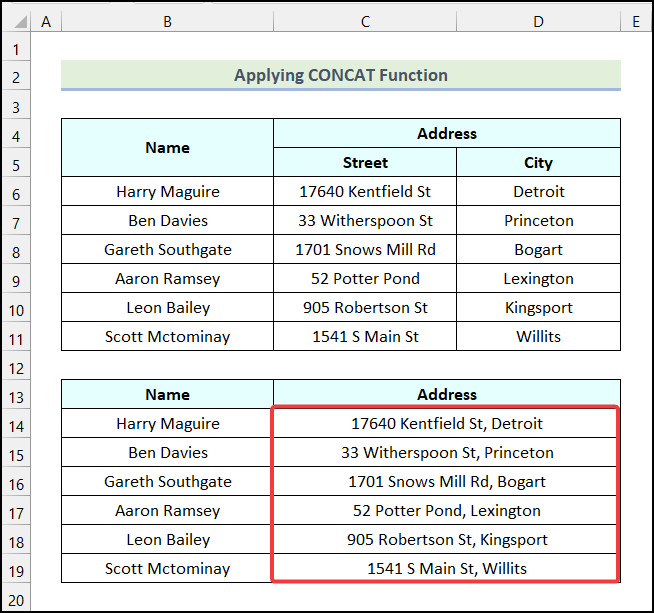Click the City header cell
Viewport: 654px width, 613px height.
coord(538,162)
